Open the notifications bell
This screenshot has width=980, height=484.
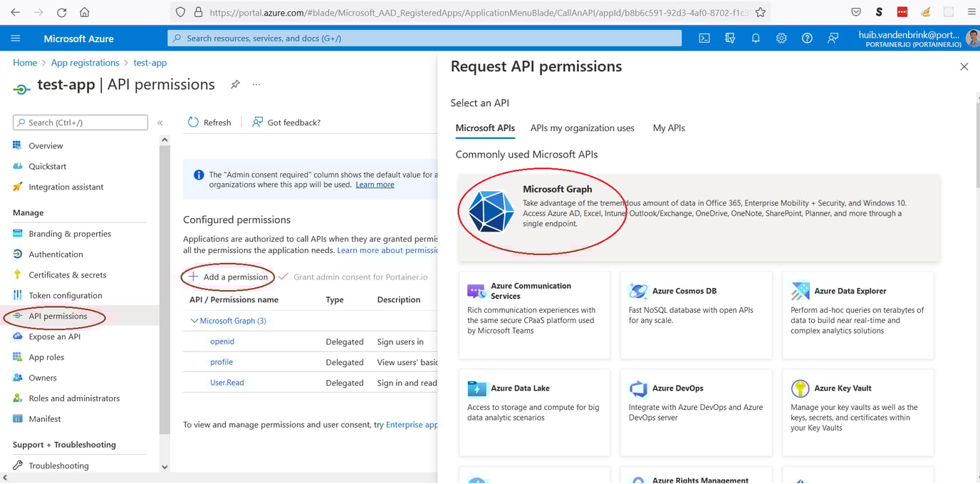click(756, 38)
